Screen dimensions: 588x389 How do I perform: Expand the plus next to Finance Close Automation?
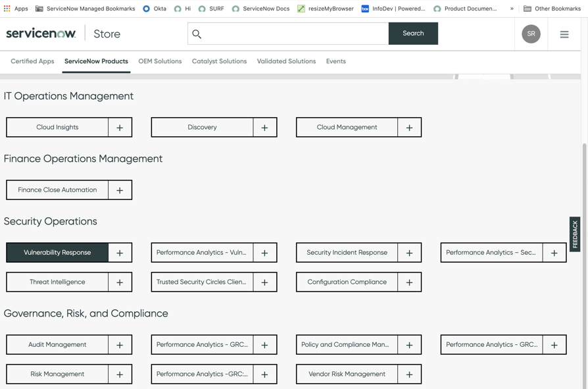click(x=120, y=190)
